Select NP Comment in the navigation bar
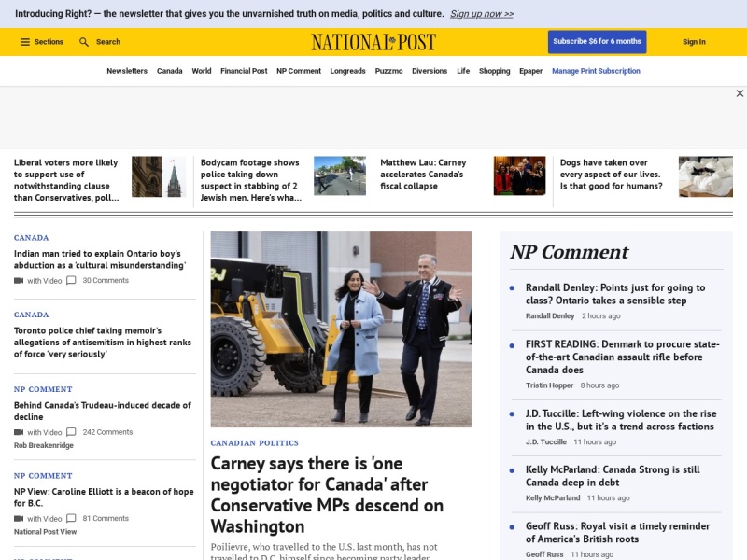 tap(299, 71)
